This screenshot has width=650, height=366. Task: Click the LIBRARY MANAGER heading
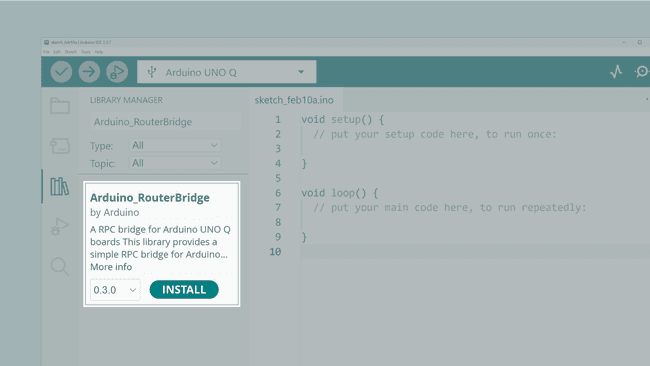[x=126, y=100]
